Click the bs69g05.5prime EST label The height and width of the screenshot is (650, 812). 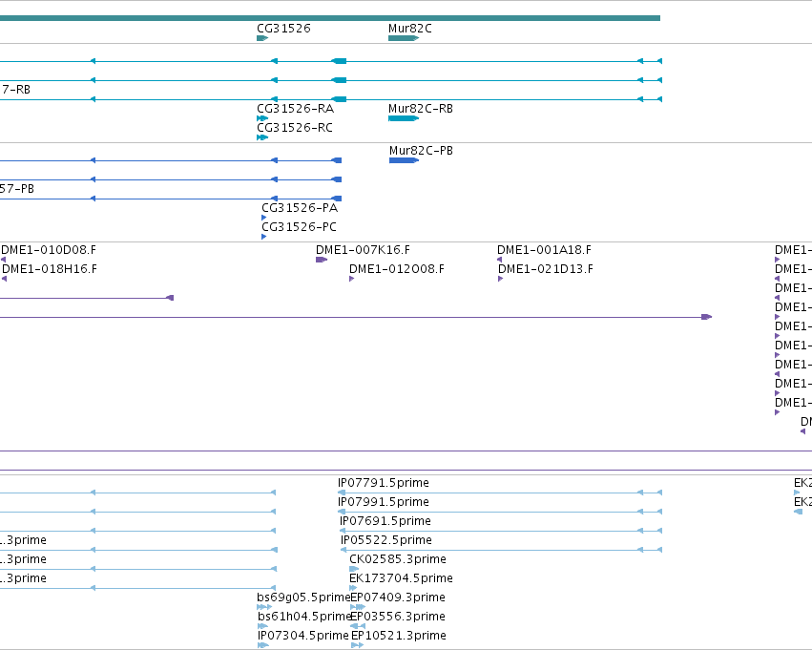pyautogui.click(x=304, y=598)
